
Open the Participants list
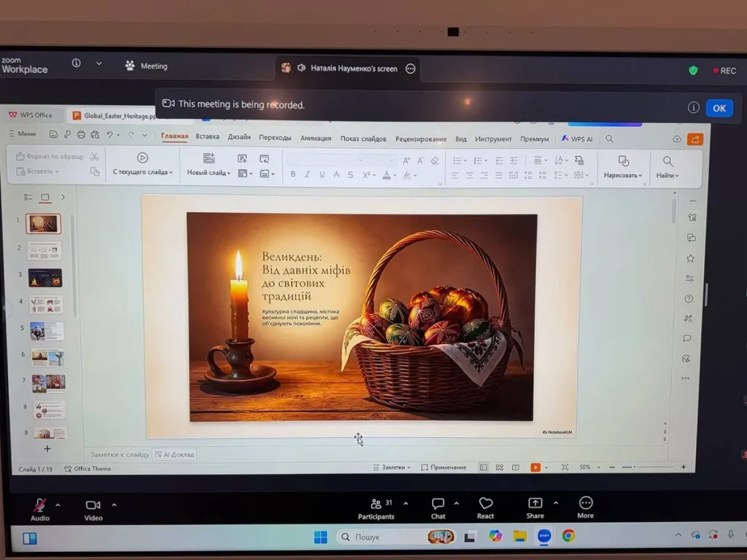(x=376, y=504)
